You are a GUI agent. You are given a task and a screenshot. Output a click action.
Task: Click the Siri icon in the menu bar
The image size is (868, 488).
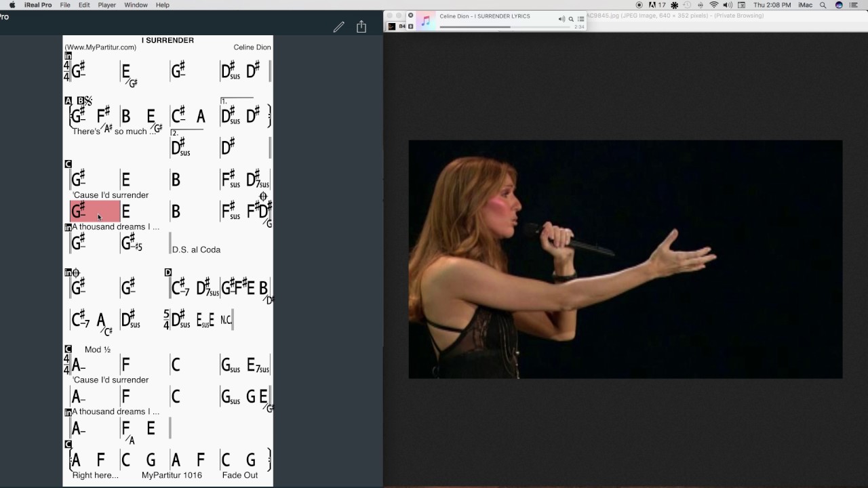point(839,5)
